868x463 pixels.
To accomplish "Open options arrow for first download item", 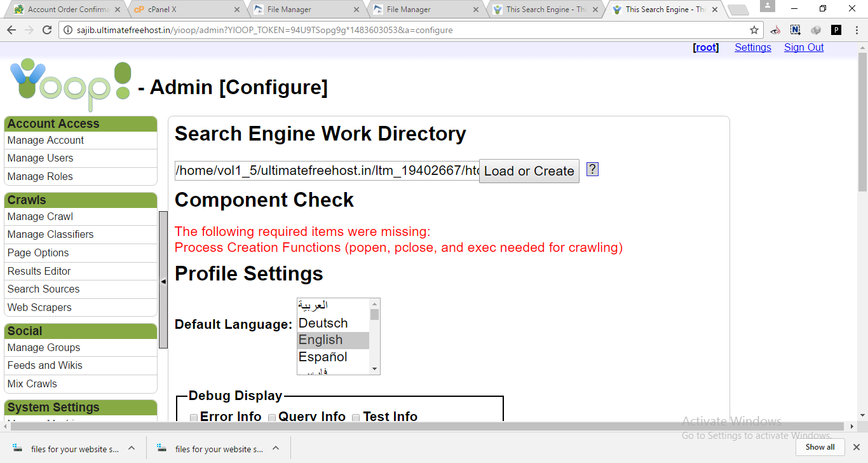I will (132, 448).
